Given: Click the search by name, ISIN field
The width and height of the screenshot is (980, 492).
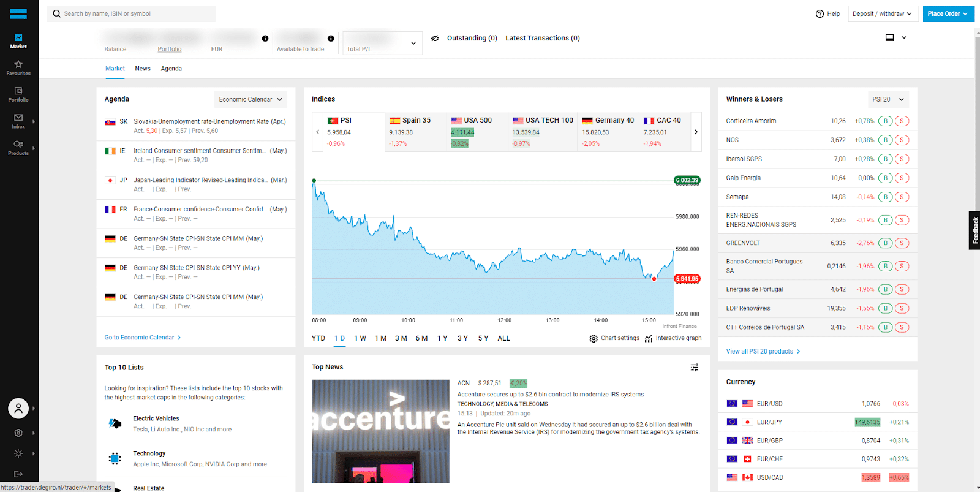Looking at the screenshot, I should (x=131, y=13).
